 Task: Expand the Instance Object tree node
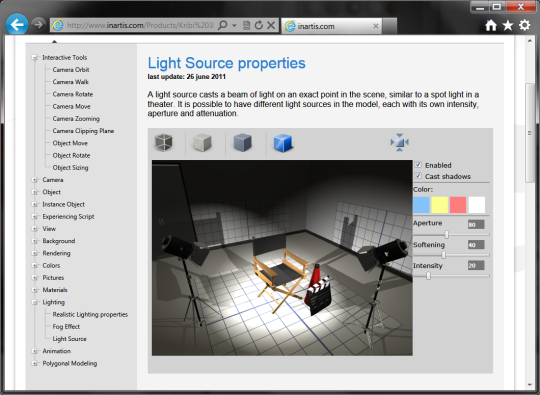(34, 204)
